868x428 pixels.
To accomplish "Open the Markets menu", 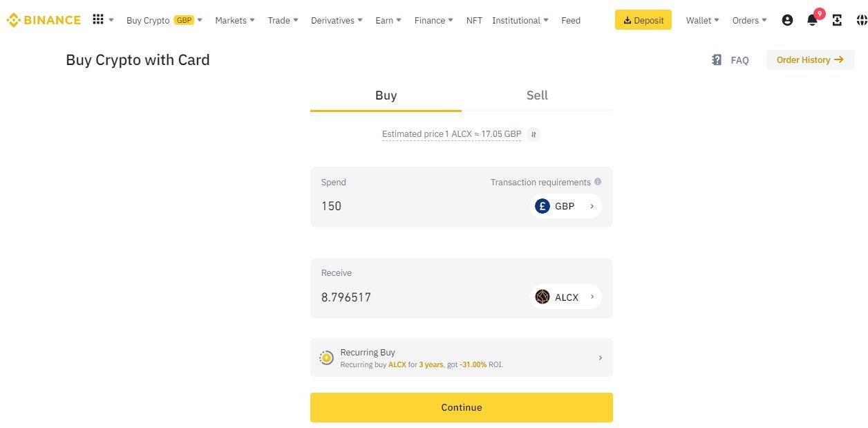I will point(234,20).
